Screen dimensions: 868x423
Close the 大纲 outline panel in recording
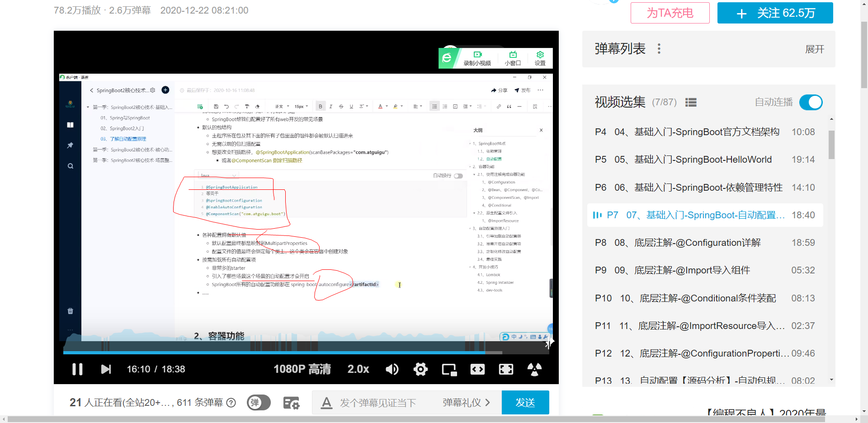[541, 130]
